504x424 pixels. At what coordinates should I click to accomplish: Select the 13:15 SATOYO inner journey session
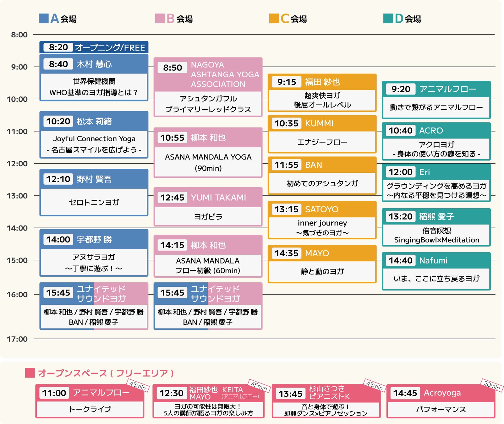322,220
